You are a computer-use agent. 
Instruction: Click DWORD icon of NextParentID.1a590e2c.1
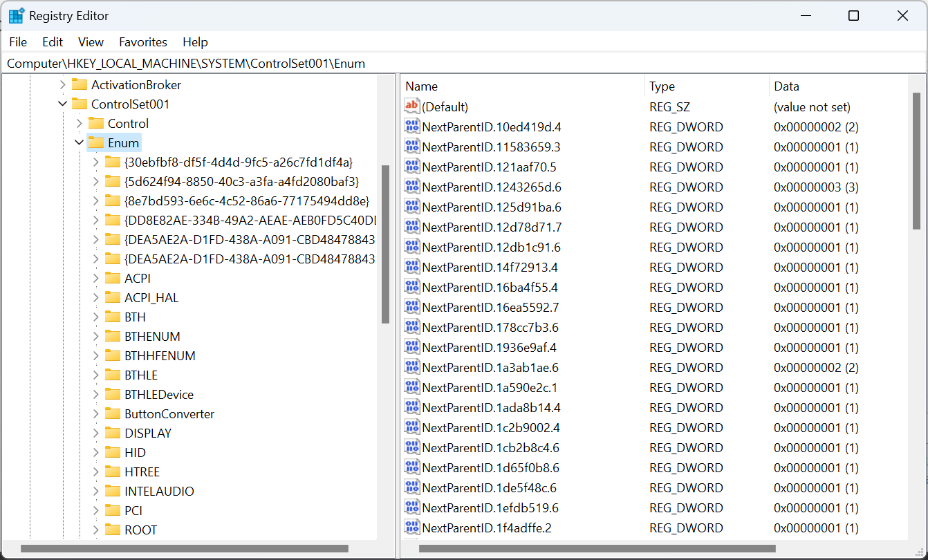click(x=412, y=387)
